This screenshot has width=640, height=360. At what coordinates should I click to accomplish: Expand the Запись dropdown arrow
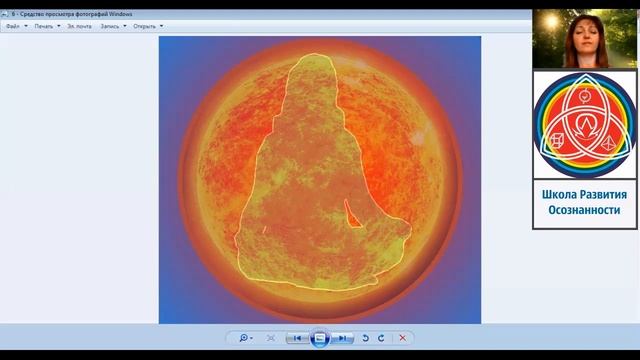(125, 26)
